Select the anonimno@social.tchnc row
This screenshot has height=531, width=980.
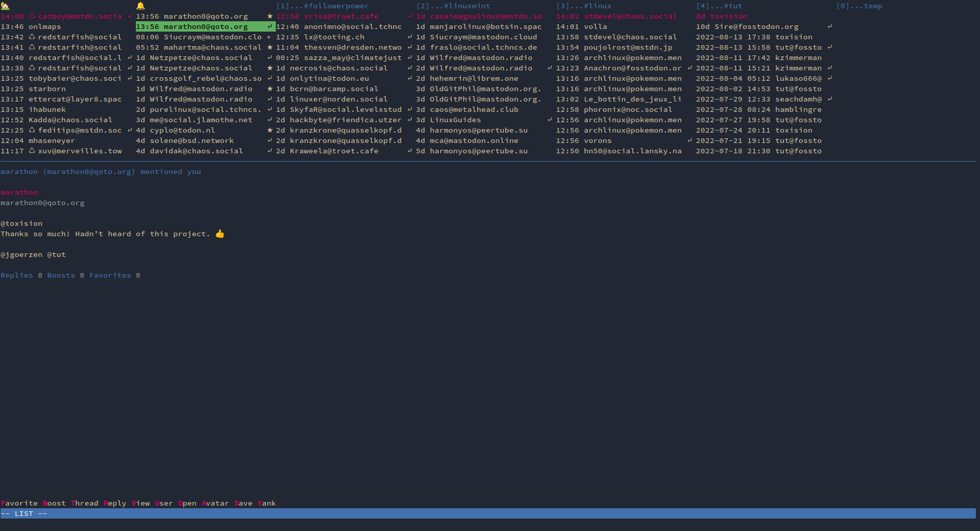coord(345,26)
